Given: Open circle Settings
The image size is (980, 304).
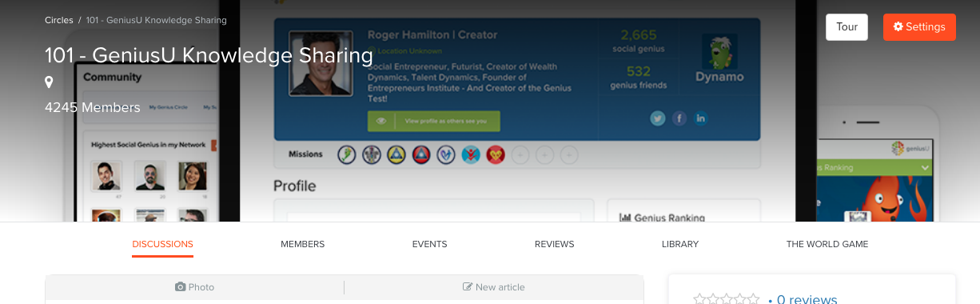Looking at the screenshot, I should [x=919, y=27].
